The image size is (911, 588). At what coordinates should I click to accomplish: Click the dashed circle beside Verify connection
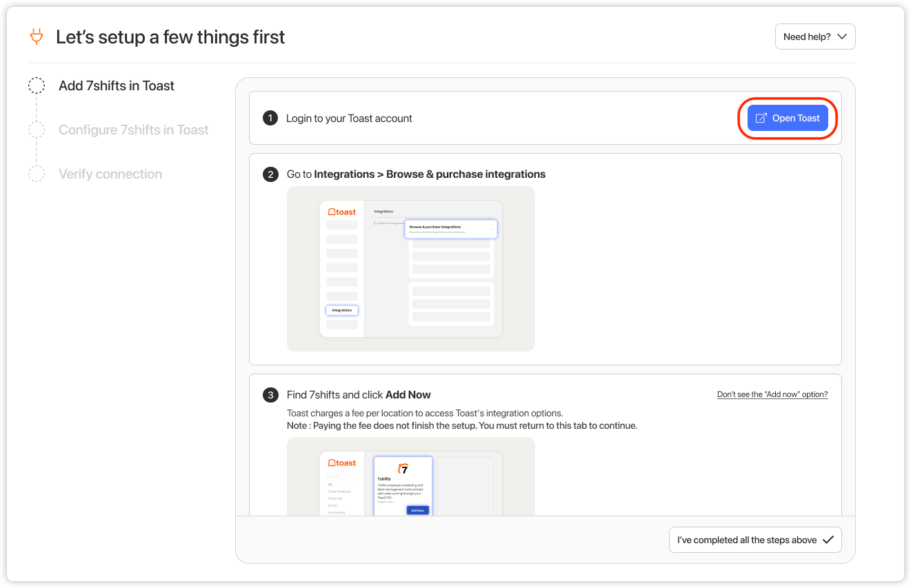[37, 174]
